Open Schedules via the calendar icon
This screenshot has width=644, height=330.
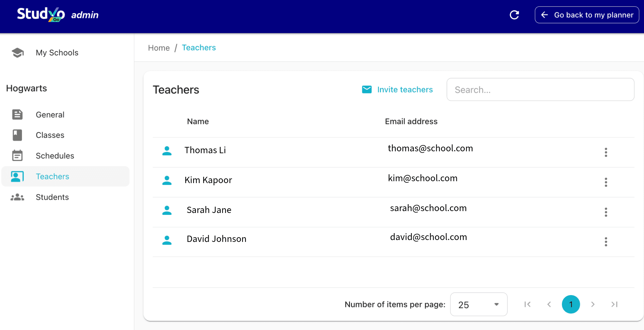coord(17,155)
